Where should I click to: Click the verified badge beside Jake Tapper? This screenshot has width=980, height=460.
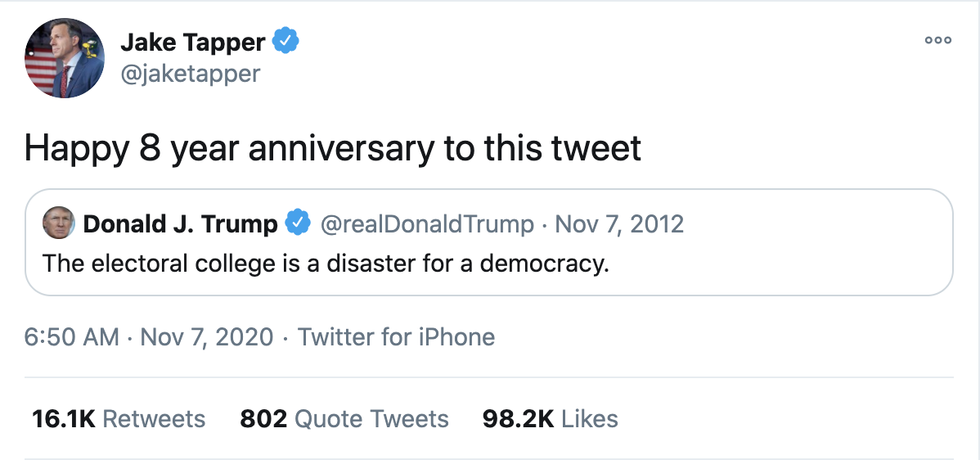coord(285,39)
